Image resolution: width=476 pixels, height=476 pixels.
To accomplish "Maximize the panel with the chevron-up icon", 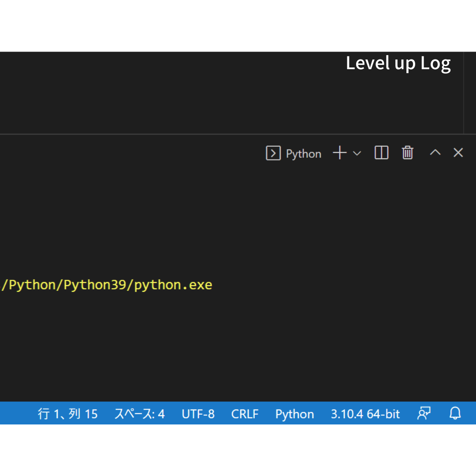I will 435,152.
